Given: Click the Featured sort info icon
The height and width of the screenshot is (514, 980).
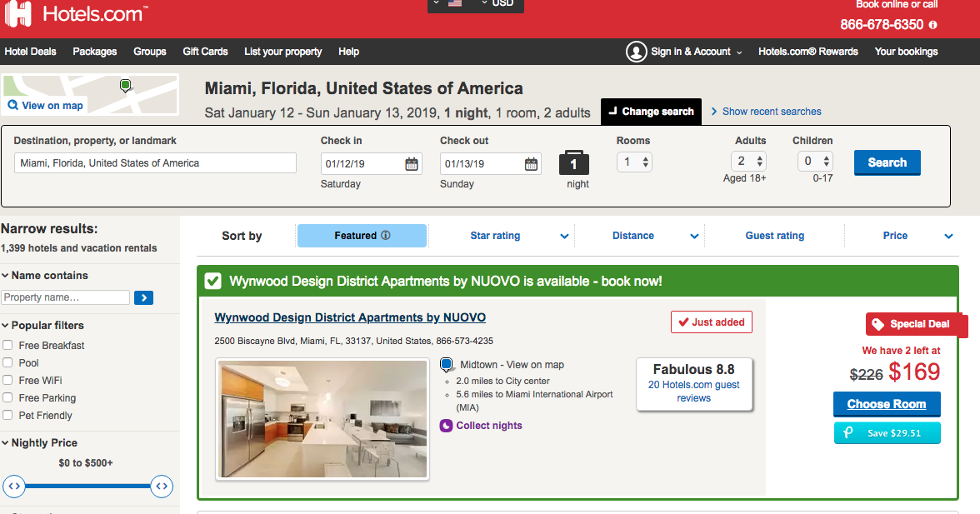Looking at the screenshot, I should [385, 236].
